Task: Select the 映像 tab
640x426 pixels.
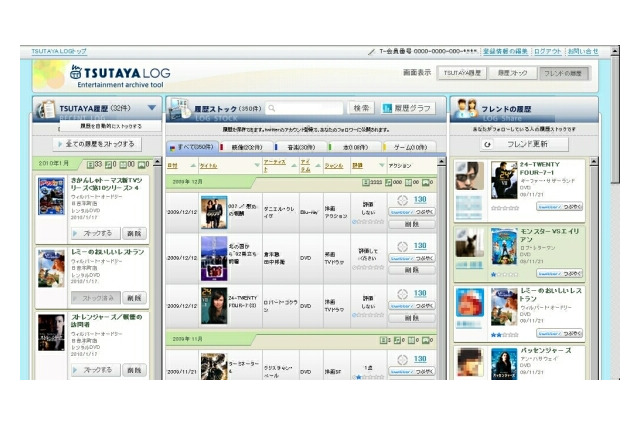Action: pos(244,147)
